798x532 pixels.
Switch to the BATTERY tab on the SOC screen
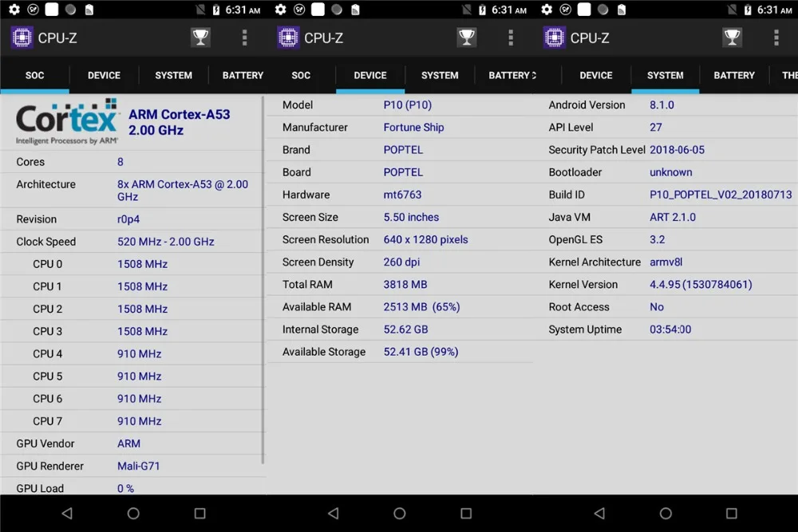[243, 75]
